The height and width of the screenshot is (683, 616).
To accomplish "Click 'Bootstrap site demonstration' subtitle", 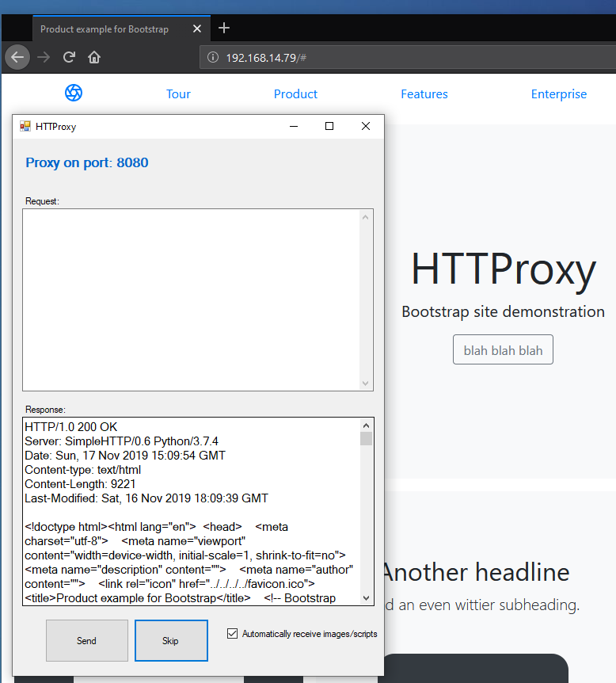I will (x=503, y=311).
